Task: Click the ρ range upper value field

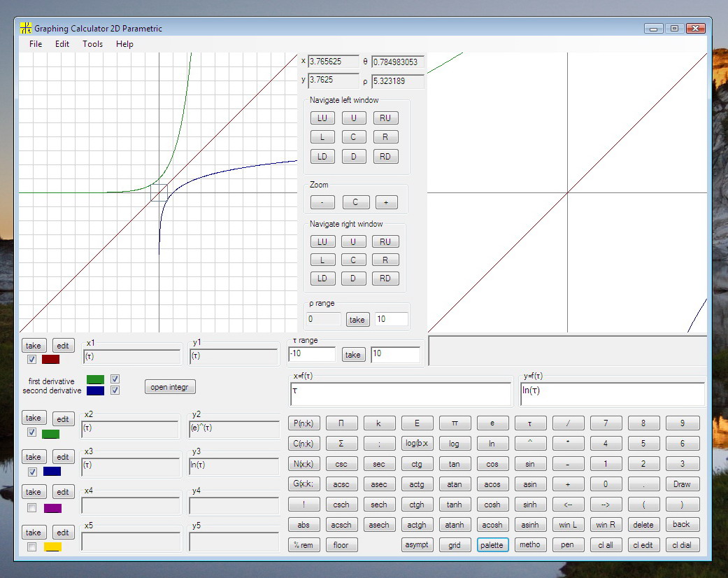Action: tap(392, 319)
